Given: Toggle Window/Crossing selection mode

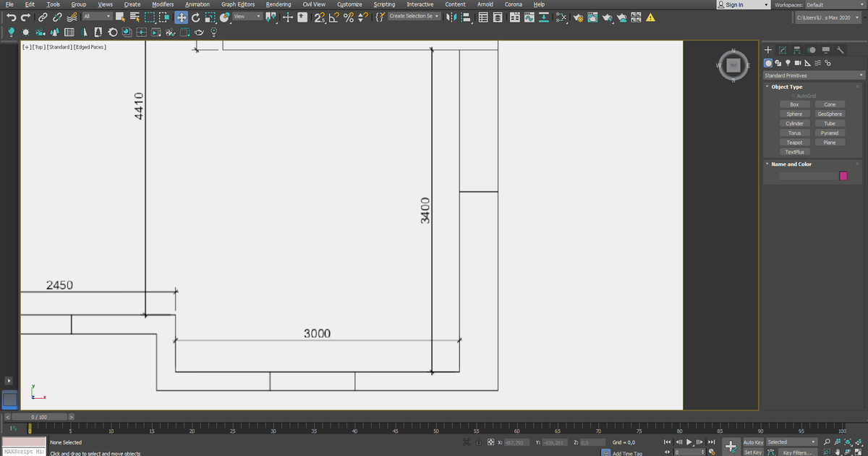Looking at the screenshot, I should (164, 17).
